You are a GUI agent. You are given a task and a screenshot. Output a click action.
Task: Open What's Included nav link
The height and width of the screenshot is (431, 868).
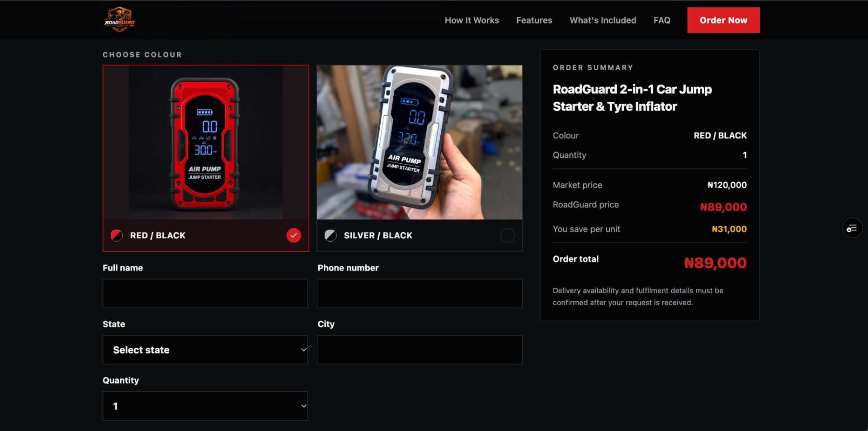(603, 20)
